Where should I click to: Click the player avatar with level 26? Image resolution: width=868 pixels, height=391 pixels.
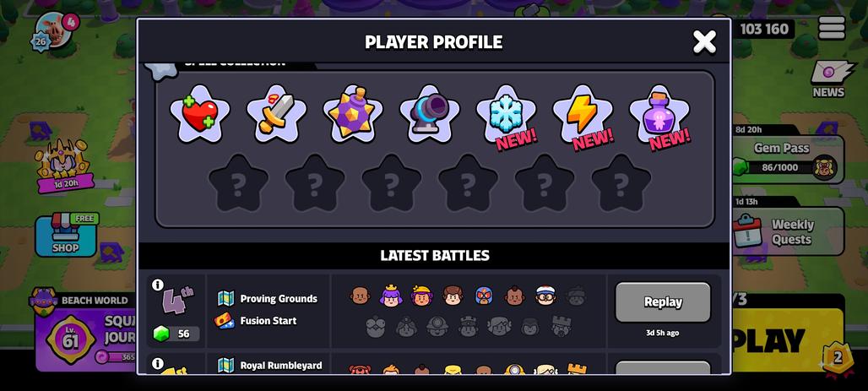click(54, 30)
